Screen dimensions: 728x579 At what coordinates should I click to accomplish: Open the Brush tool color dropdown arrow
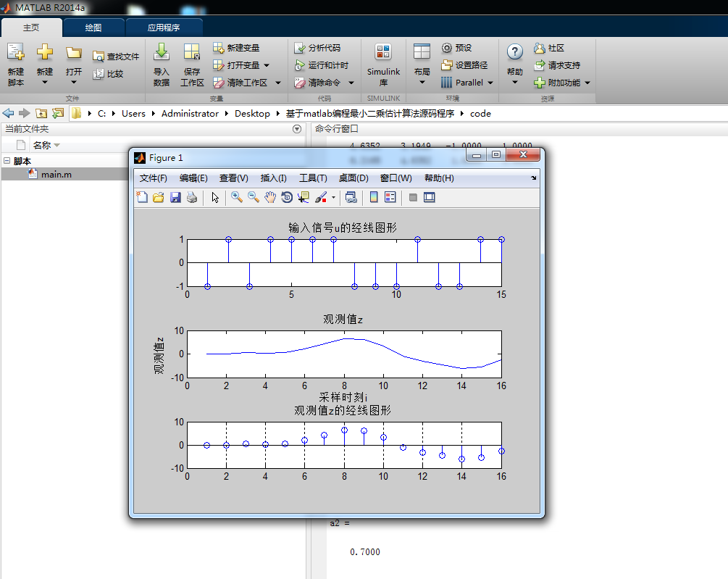pos(333,198)
